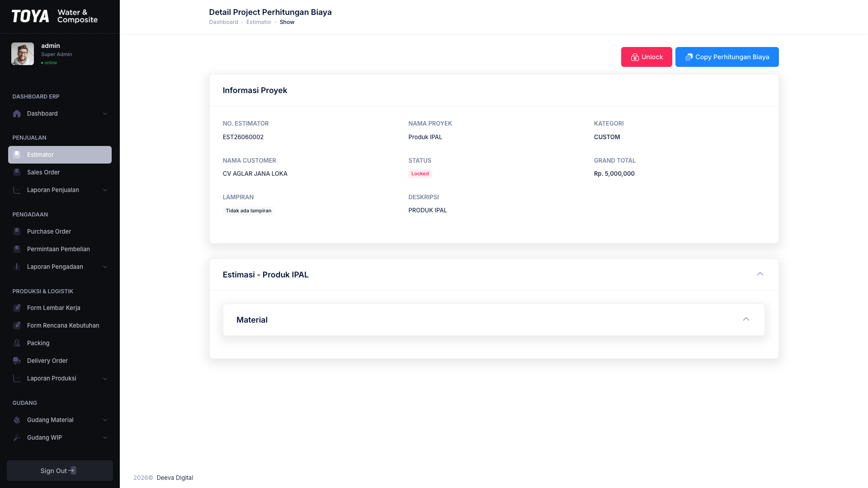Open Form Lembar Kerja menu item
The image size is (868, 488).
[x=60, y=308]
